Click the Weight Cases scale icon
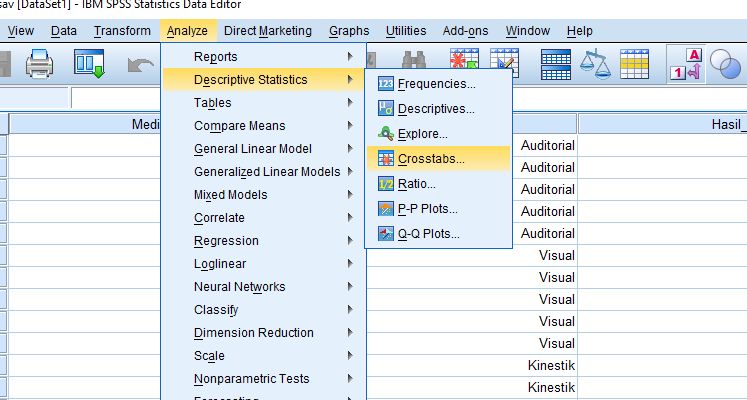Screen dimensions: 747x400 point(595,66)
